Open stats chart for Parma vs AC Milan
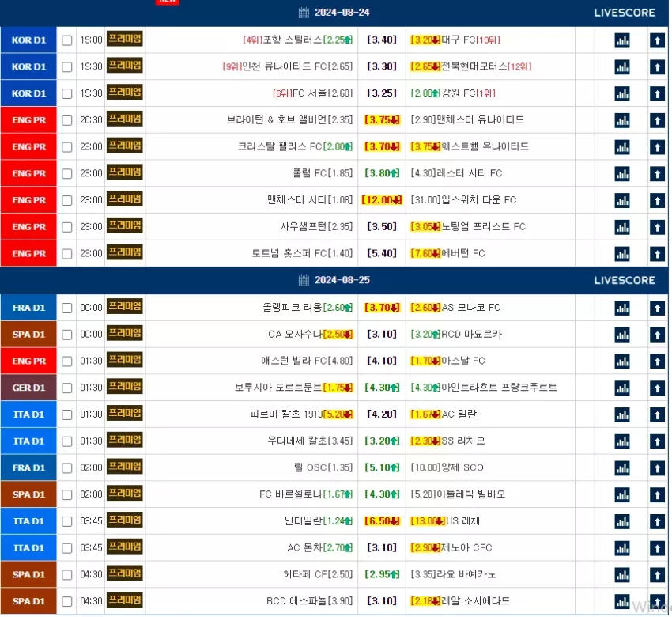The image size is (672, 617). (622, 415)
